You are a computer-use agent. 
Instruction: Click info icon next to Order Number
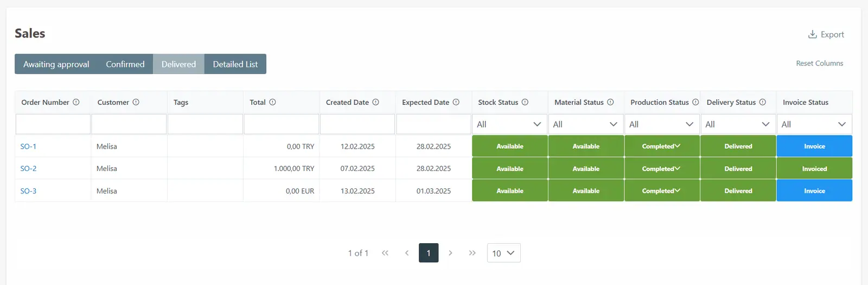pos(76,102)
